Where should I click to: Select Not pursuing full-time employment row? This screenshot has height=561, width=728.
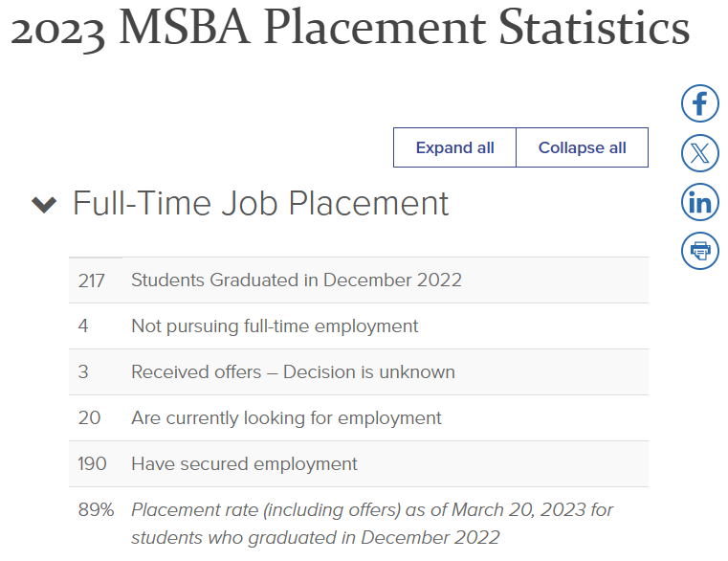click(x=359, y=325)
